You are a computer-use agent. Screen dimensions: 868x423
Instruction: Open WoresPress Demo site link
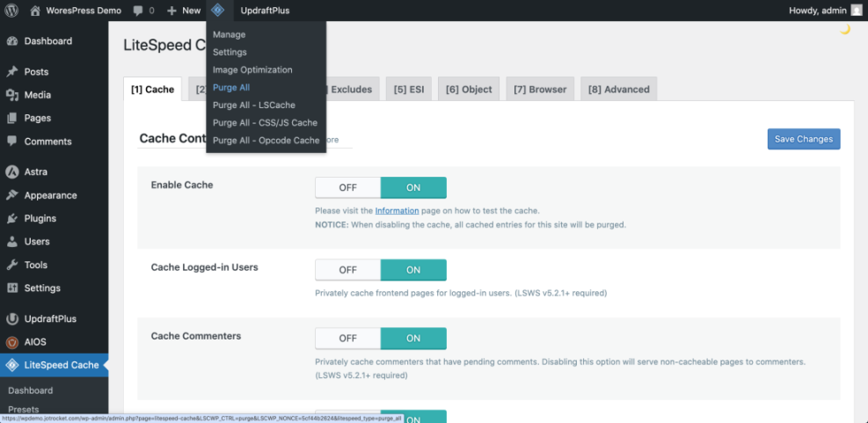point(84,11)
